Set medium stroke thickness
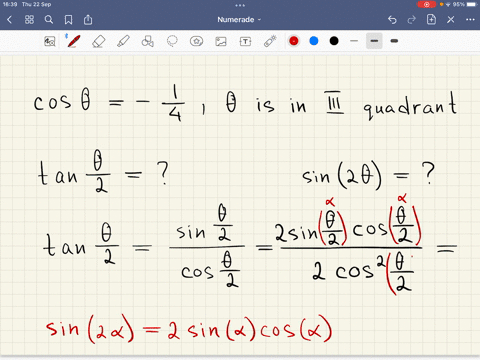 [374, 41]
